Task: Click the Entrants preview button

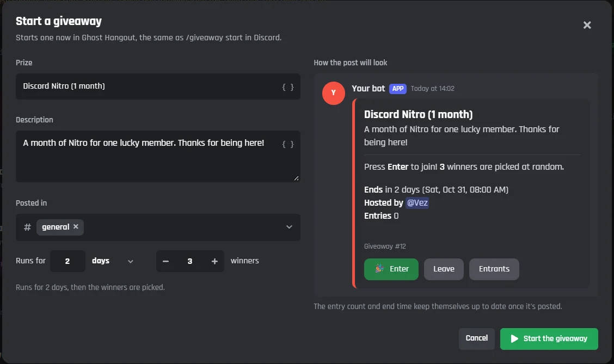Action: tap(494, 269)
